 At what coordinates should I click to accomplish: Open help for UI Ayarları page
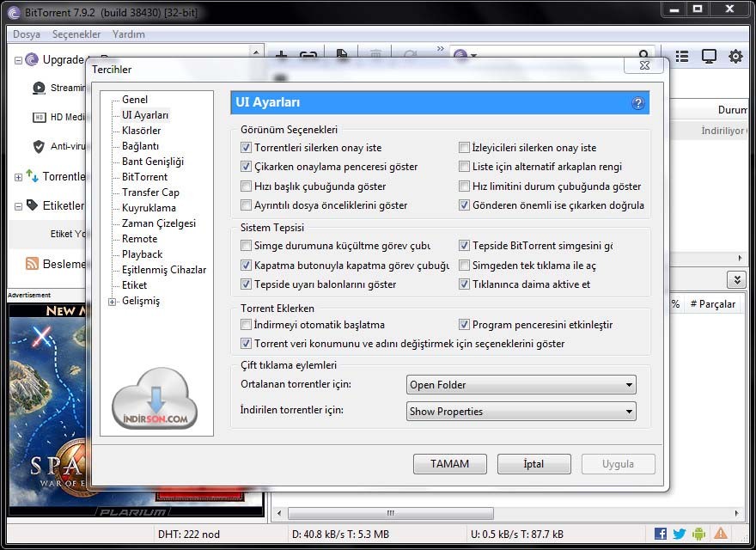637,103
